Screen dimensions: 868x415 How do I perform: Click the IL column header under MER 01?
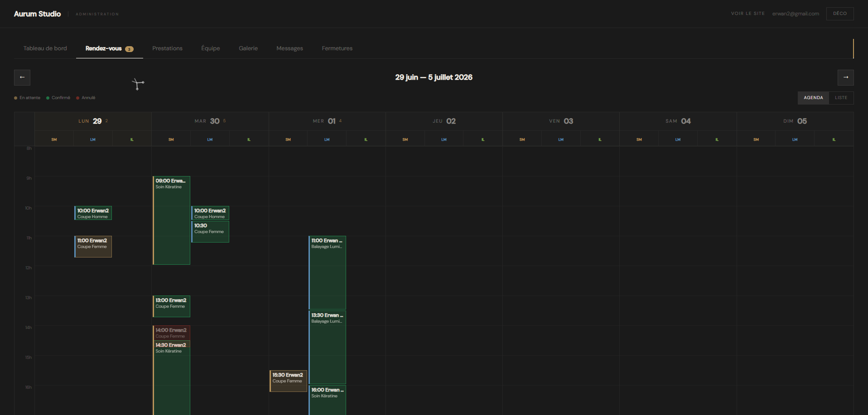(x=366, y=139)
